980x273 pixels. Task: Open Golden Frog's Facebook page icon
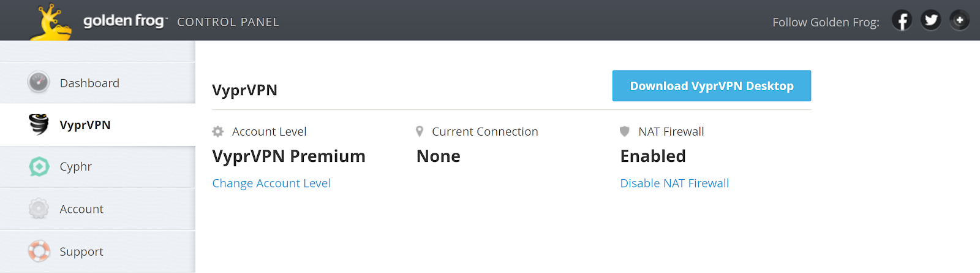pos(902,21)
